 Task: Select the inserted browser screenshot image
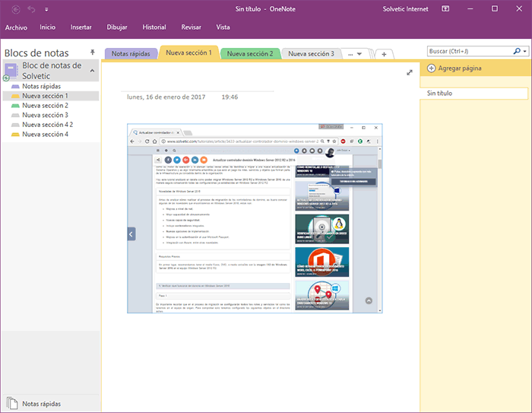(255, 218)
